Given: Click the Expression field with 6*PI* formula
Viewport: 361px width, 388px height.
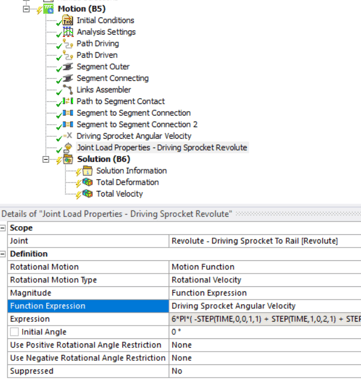Looking at the screenshot, I should pos(265,319).
